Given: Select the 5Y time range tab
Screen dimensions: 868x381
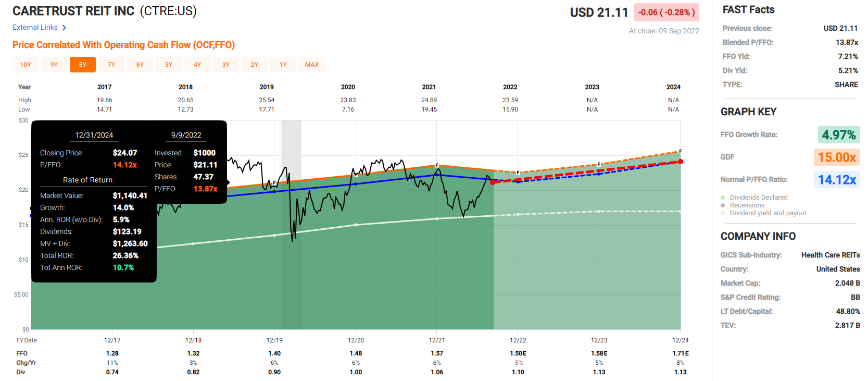Looking at the screenshot, I should (x=169, y=65).
